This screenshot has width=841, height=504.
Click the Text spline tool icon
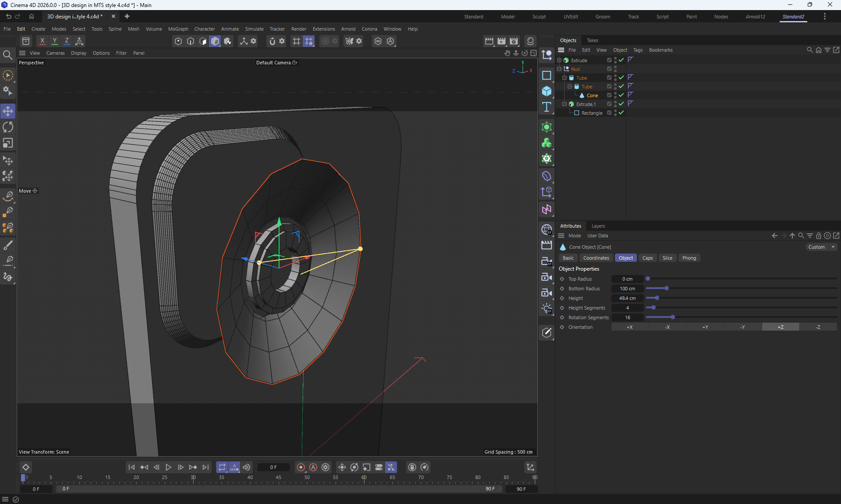click(547, 107)
